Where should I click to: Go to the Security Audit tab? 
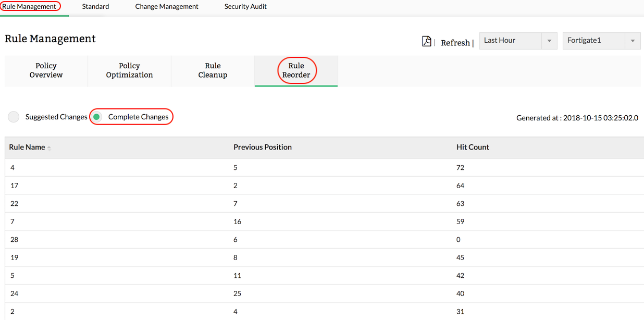245,7
